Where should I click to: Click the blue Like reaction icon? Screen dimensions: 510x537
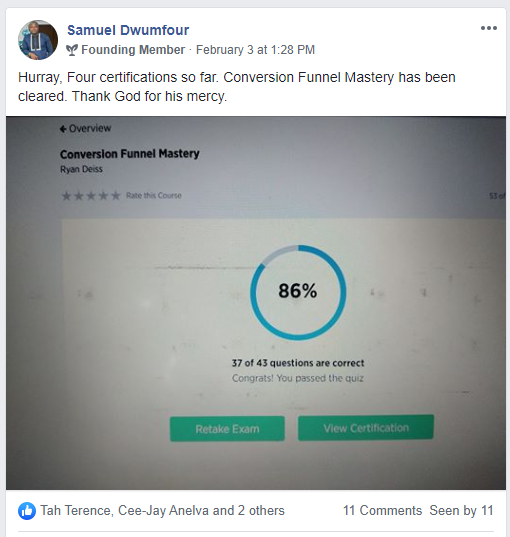[27, 511]
